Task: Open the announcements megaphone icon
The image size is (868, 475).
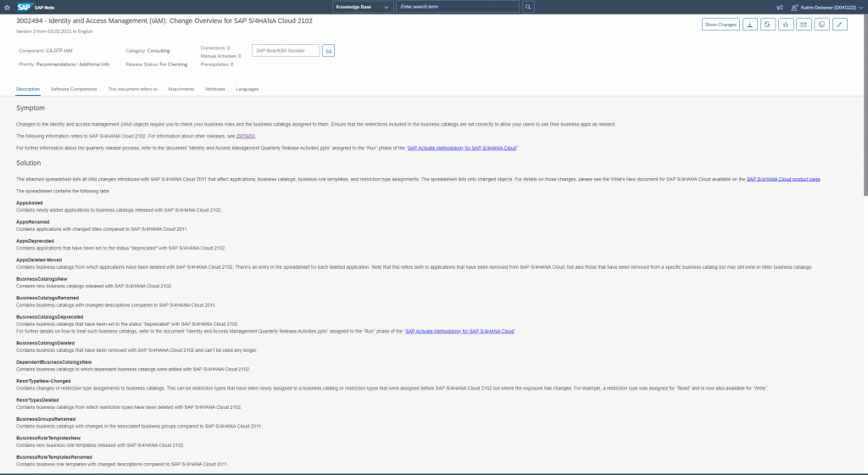Action: coord(780,7)
